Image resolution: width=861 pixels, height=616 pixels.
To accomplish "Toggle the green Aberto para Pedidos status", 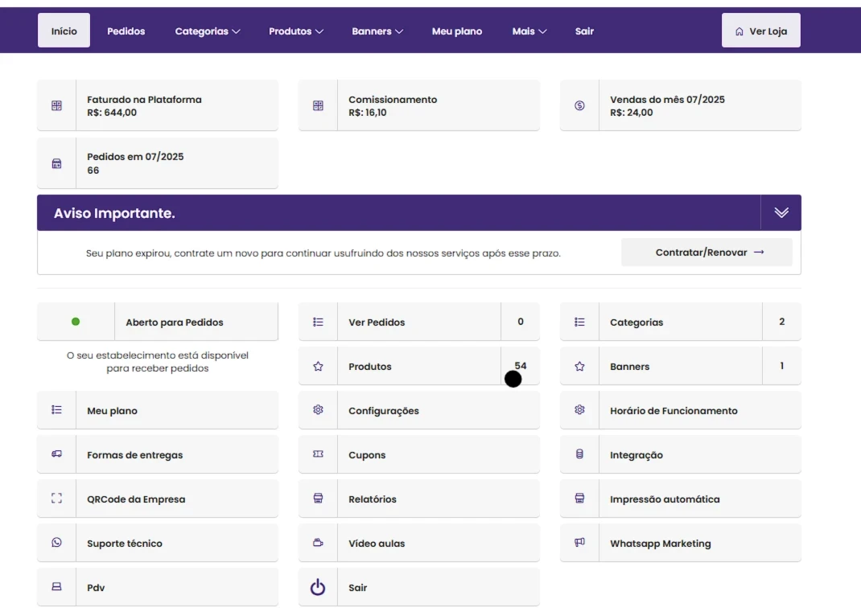I will point(76,322).
